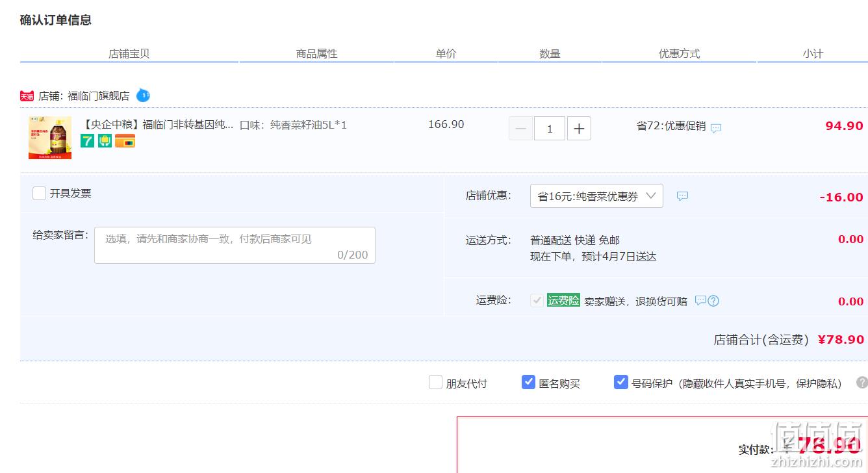
Task: Click the 确认订单信息 heading
Action: point(56,20)
